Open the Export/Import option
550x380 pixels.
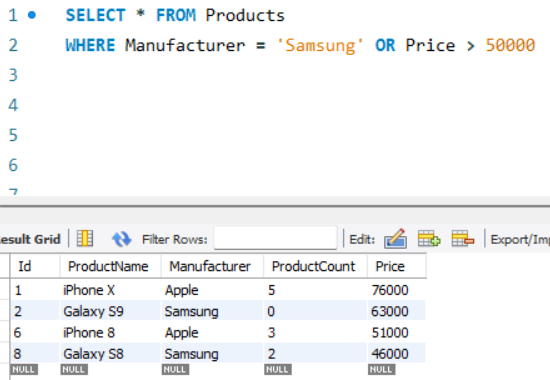coord(520,239)
